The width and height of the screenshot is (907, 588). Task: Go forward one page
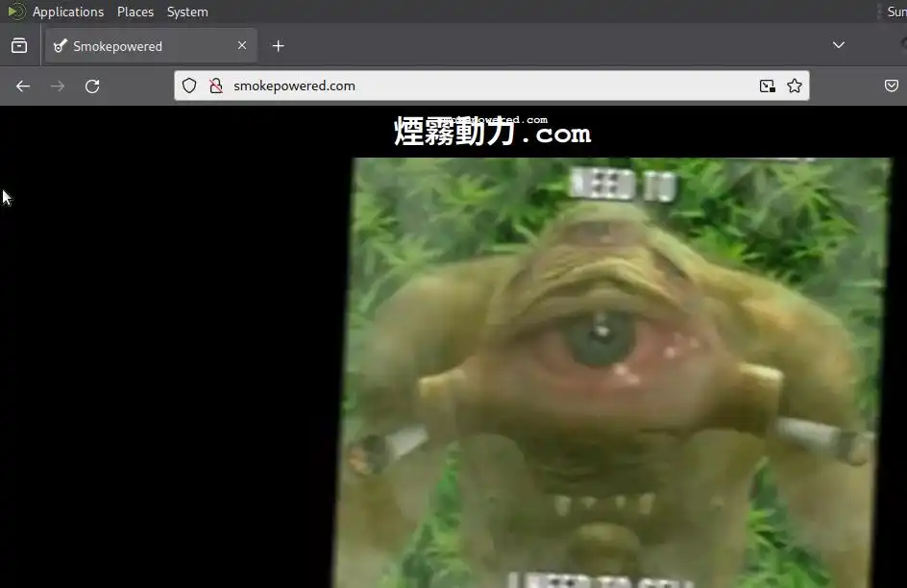(x=58, y=86)
